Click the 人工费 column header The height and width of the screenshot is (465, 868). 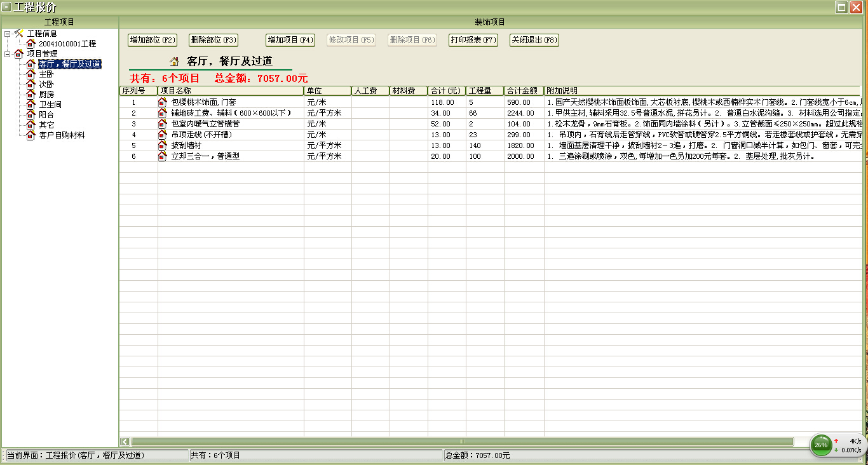tap(370, 91)
